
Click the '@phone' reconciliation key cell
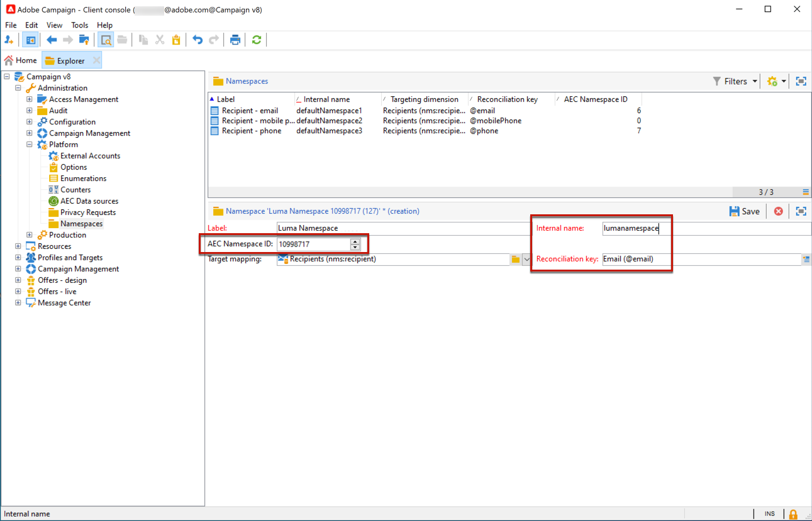click(x=484, y=131)
